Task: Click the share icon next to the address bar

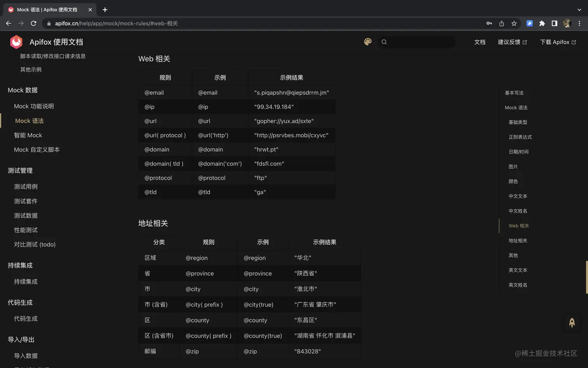Action: tap(501, 23)
